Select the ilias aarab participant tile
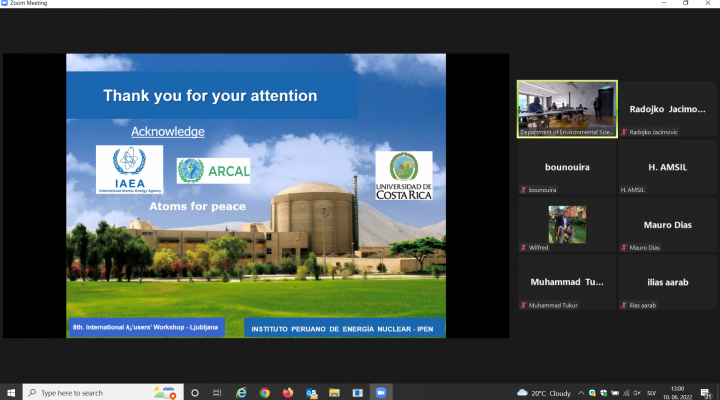Viewport: 720px width, 400px height. coord(667,282)
